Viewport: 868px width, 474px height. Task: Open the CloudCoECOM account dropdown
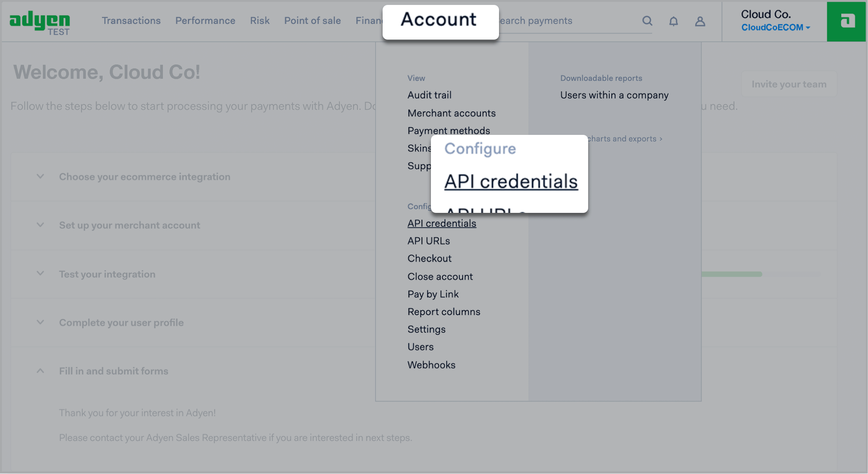(x=775, y=28)
